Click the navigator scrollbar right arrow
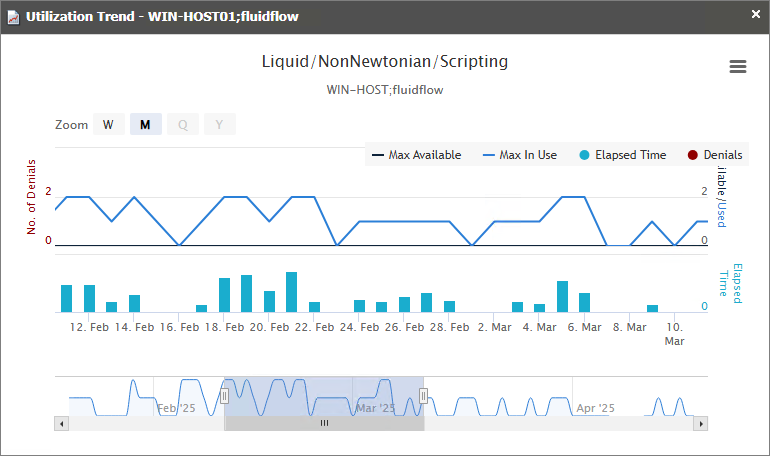 coord(701,424)
